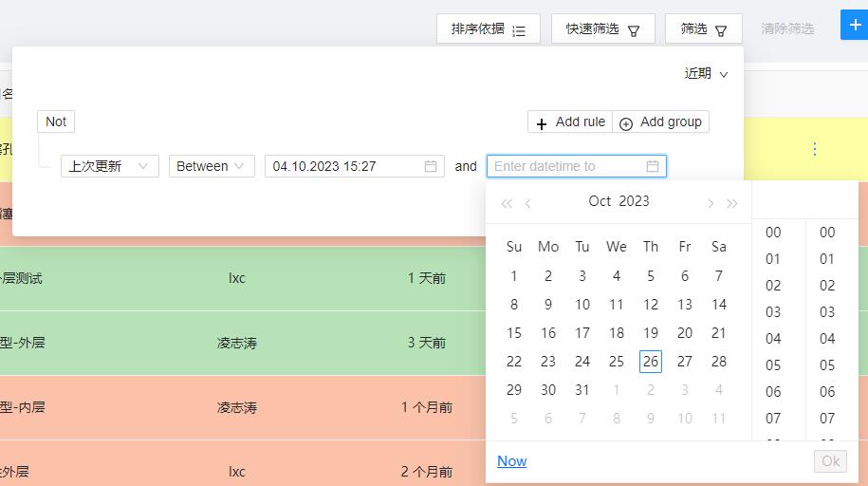Image resolution: width=868 pixels, height=486 pixels.
Task: Go to previous month in calendar
Action: (x=528, y=203)
